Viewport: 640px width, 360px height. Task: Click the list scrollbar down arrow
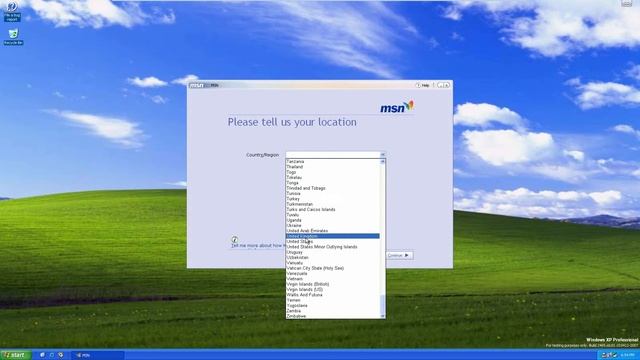coord(382,316)
